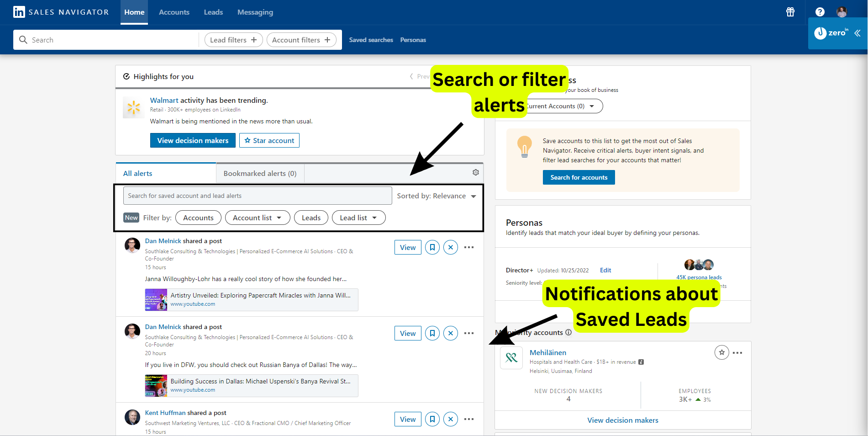Click the info icon next to priority accounts

568,332
